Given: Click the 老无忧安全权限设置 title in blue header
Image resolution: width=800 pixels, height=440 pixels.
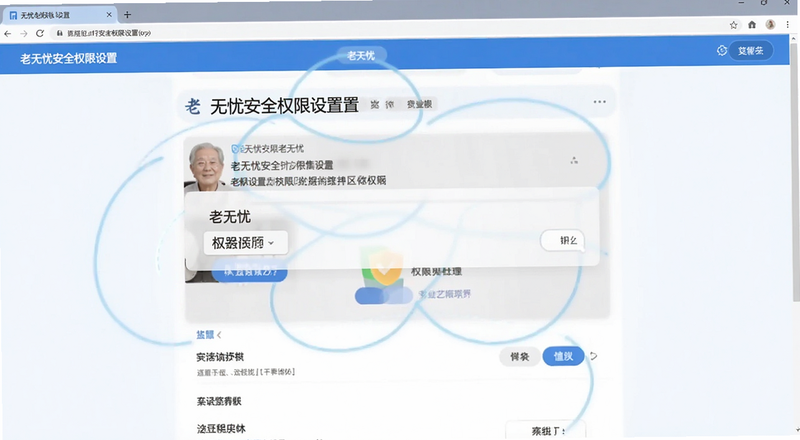Looking at the screenshot, I should point(69,58).
